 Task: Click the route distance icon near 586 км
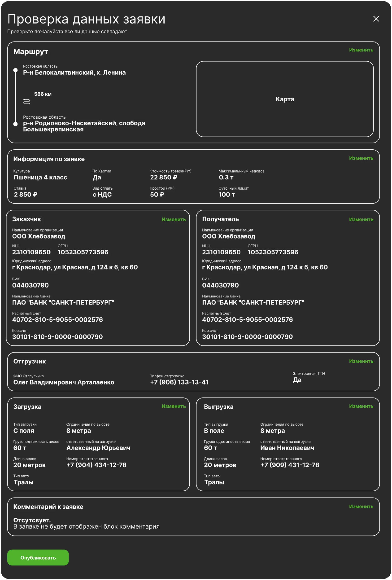(x=26, y=102)
